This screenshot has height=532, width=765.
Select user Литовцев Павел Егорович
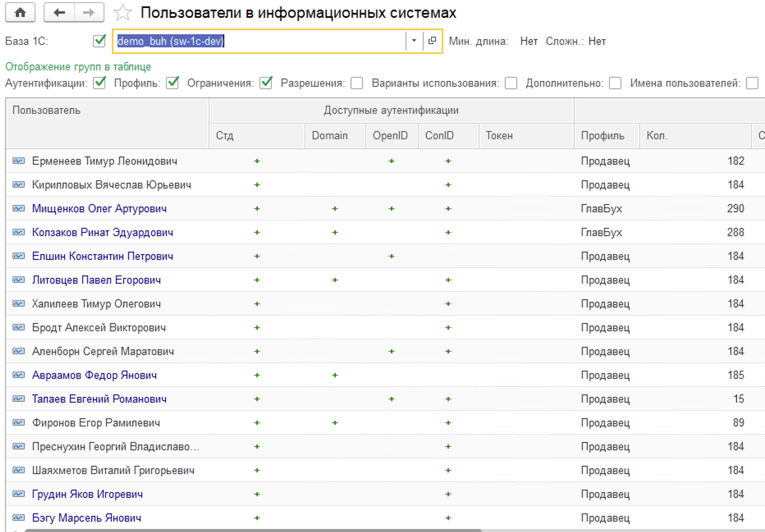coord(96,280)
